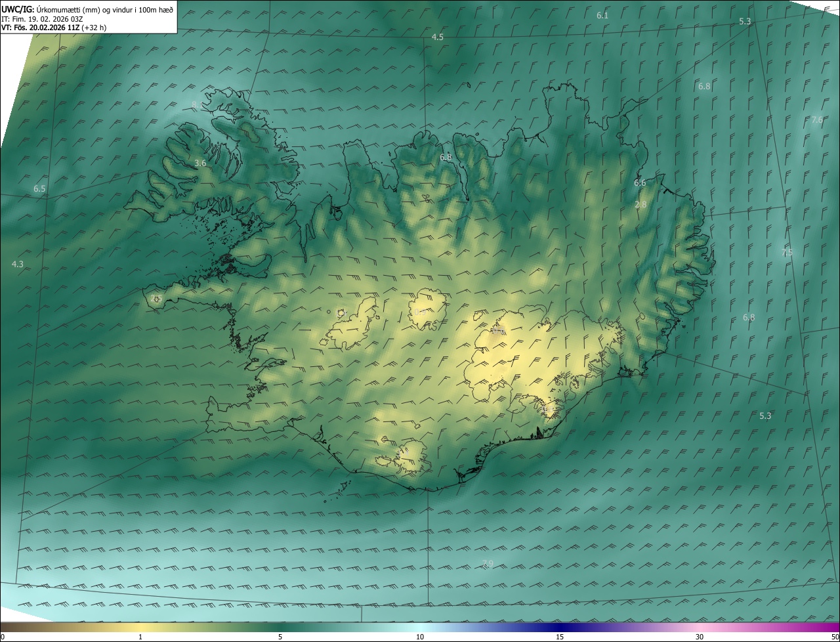Click the map value '6.1'
840x642 pixels.
click(x=602, y=15)
